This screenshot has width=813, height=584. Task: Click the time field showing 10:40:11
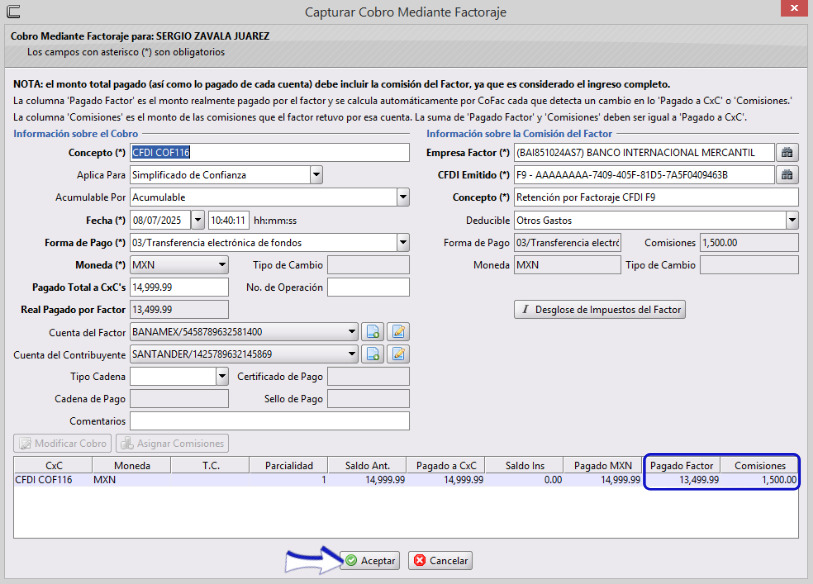[229, 220]
